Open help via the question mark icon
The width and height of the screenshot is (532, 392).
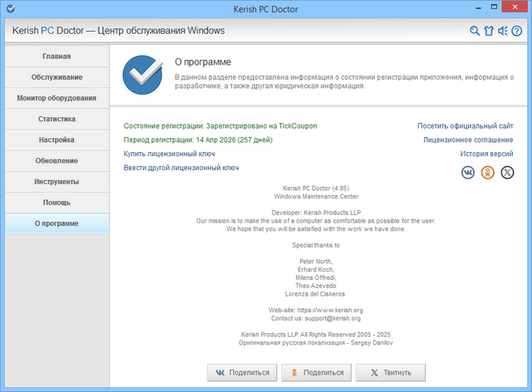point(516,32)
